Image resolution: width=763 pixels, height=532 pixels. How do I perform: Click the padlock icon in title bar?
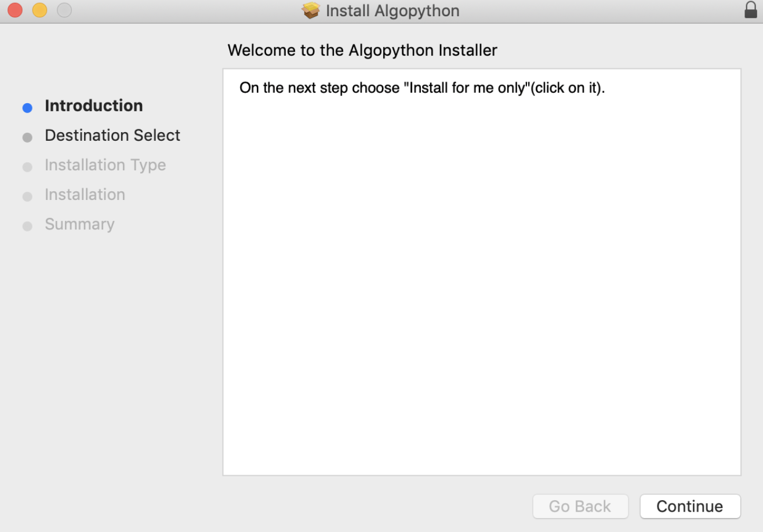click(x=751, y=10)
